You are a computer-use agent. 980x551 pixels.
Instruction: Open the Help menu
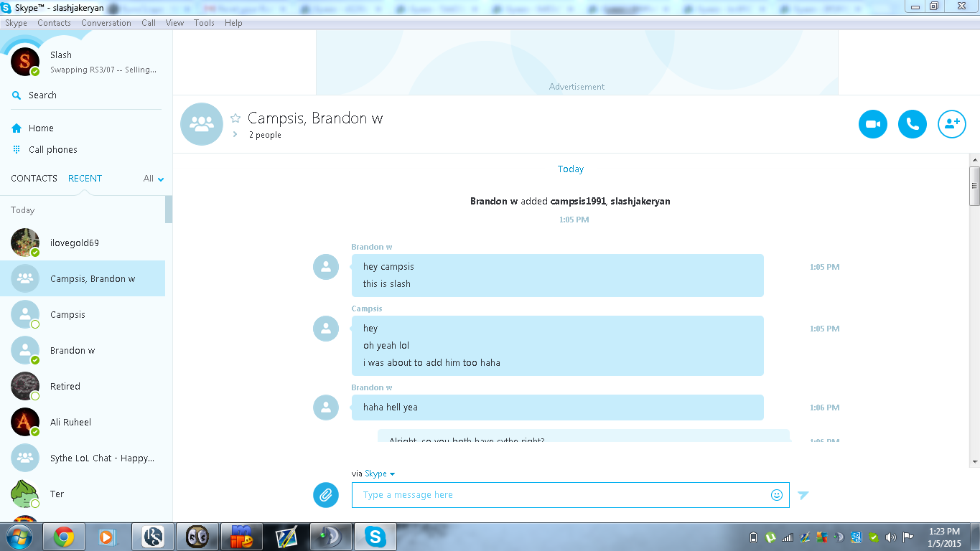(233, 23)
